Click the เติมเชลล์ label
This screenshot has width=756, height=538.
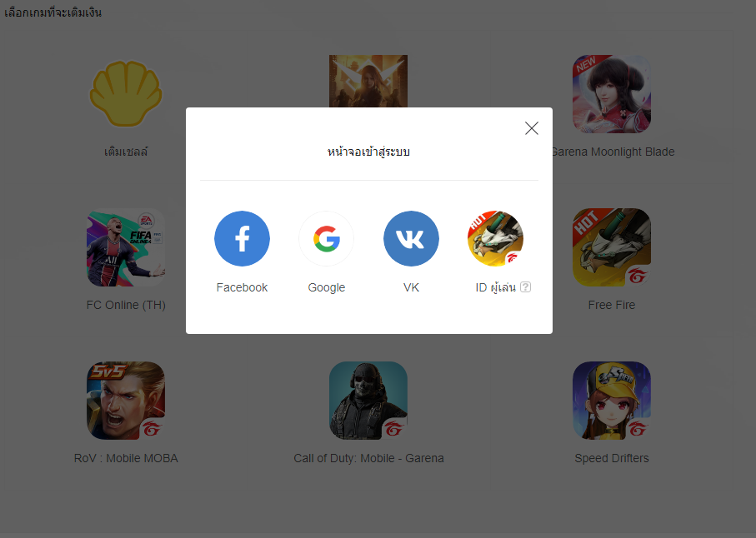coord(126,152)
